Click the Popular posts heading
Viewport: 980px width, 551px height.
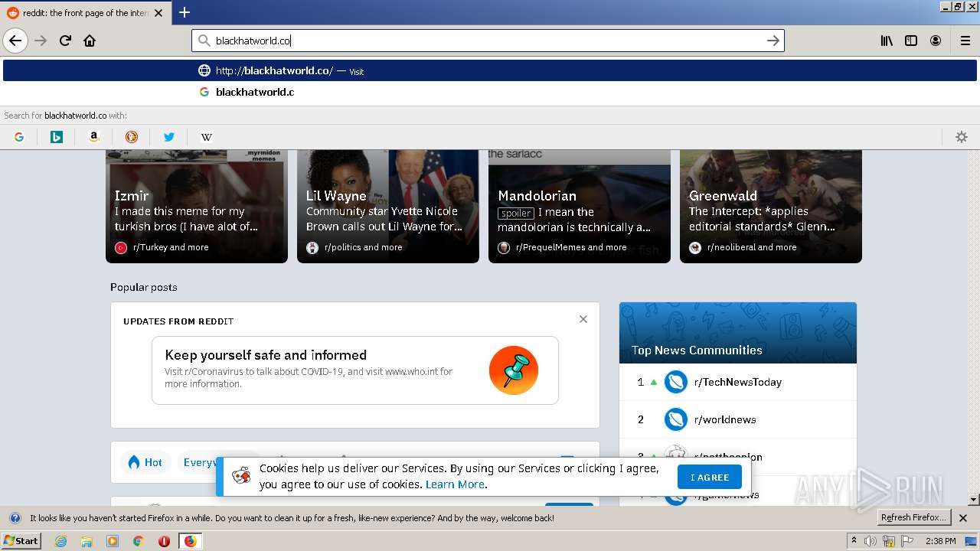[x=143, y=287]
